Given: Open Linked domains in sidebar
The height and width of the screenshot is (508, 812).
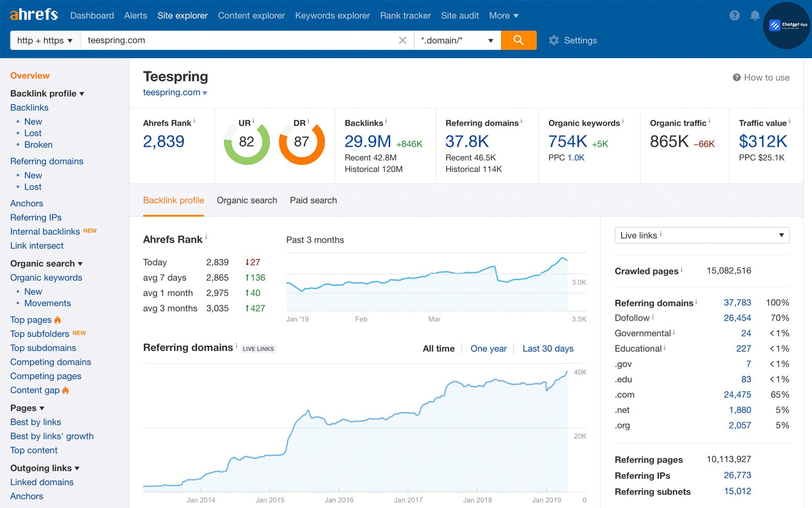Looking at the screenshot, I should 42,482.
